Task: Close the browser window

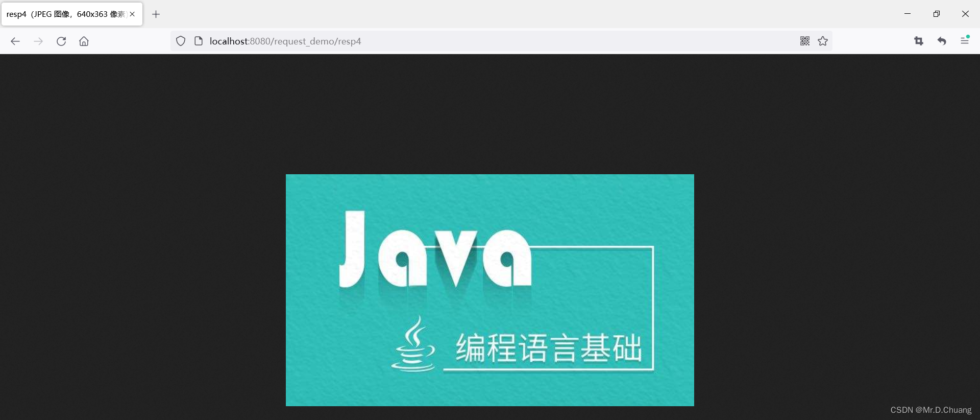Action: [x=965, y=14]
